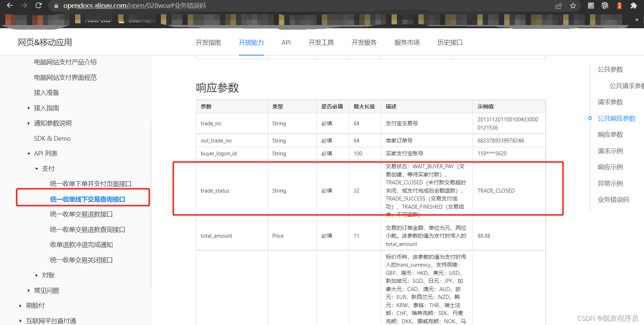Click the 是否必填 column header
Screen dimensions: 644x325
click(332, 107)
